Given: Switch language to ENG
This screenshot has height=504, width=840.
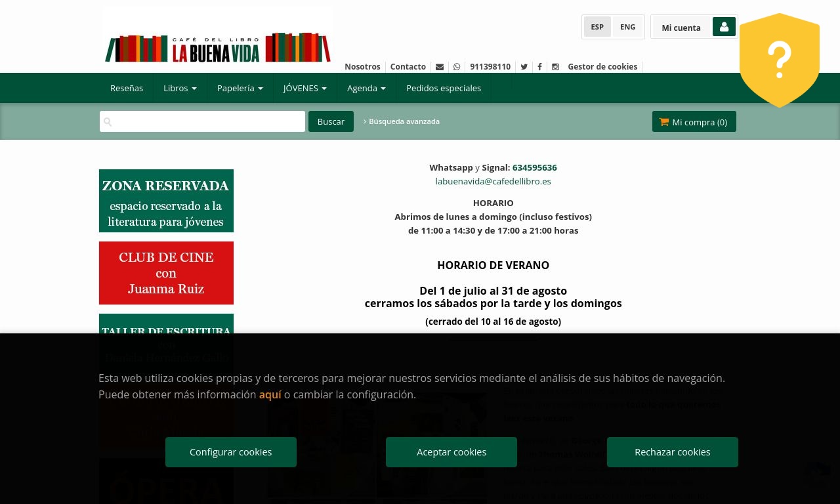Looking at the screenshot, I should pyautogui.click(x=627, y=27).
